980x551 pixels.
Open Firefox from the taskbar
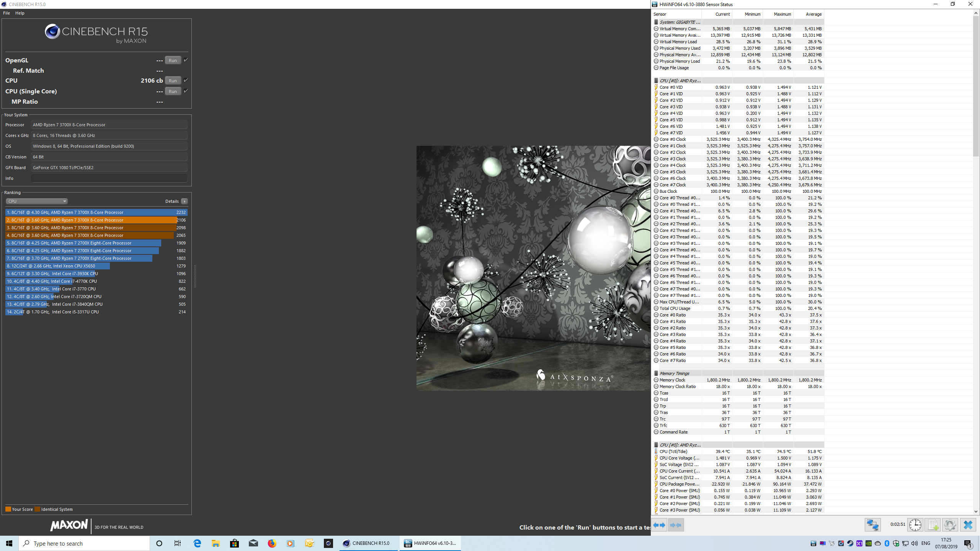(272, 543)
